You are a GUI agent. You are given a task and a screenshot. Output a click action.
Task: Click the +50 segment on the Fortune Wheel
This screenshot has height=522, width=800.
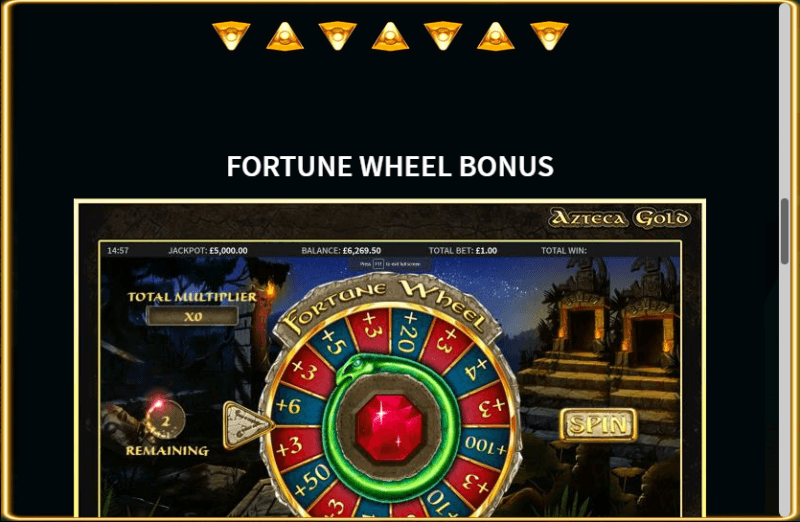pos(312,481)
